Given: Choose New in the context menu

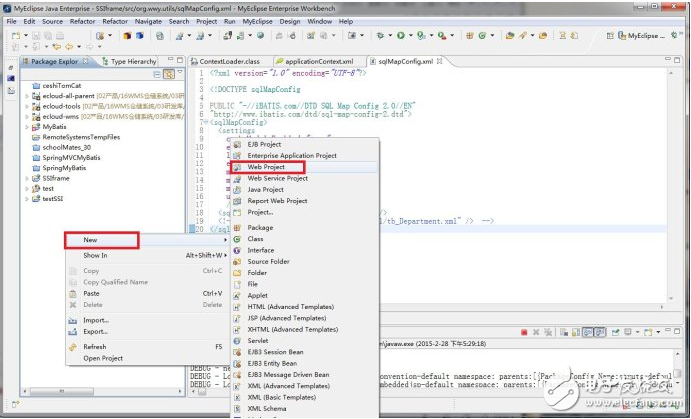Looking at the screenshot, I should pos(90,240).
